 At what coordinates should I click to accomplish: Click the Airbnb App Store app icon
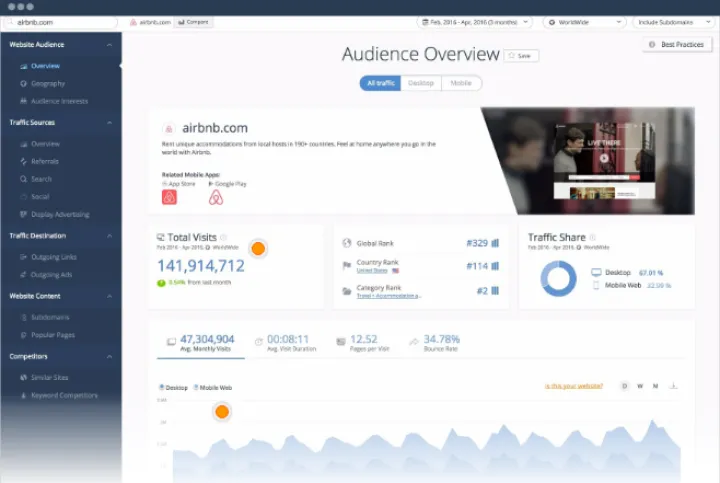169,197
